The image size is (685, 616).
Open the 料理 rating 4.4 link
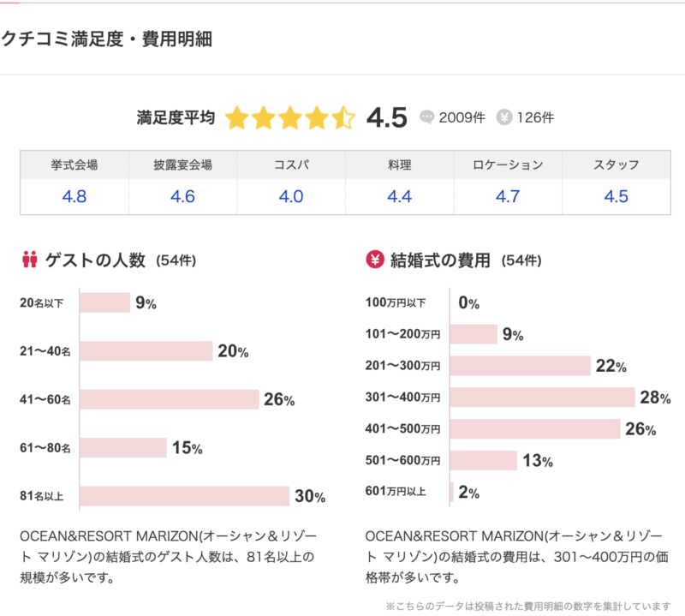[399, 196]
